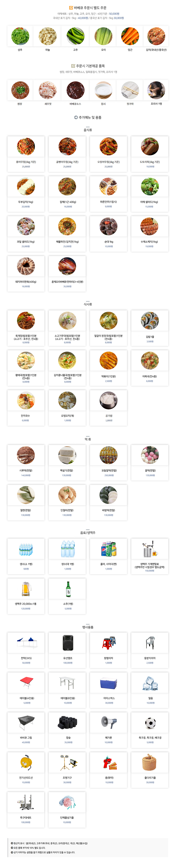Open the 훈제오리바베큐 한마리 item image
Image resolution: width=176 pixels, height=868 pixels.
(67, 266)
